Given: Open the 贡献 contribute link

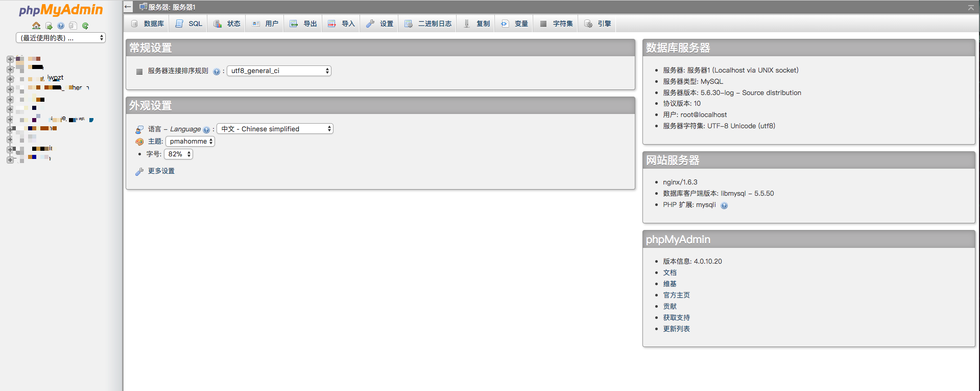Looking at the screenshot, I should 670,307.
